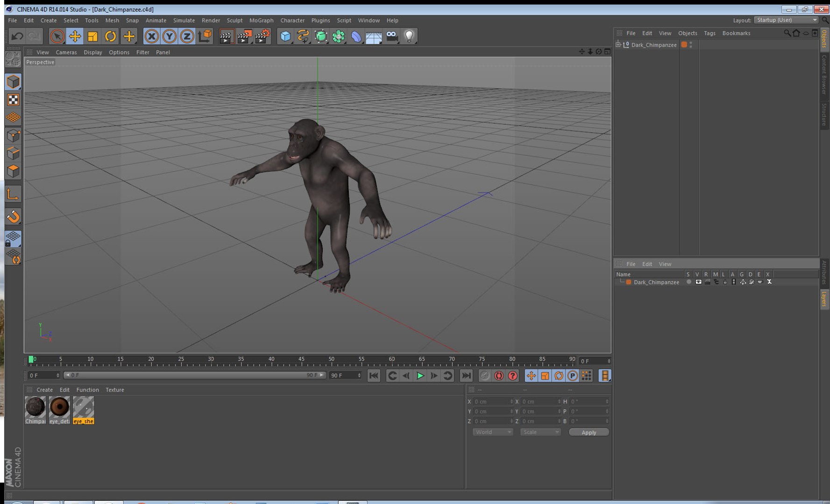Click the X position input field

pos(493,401)
